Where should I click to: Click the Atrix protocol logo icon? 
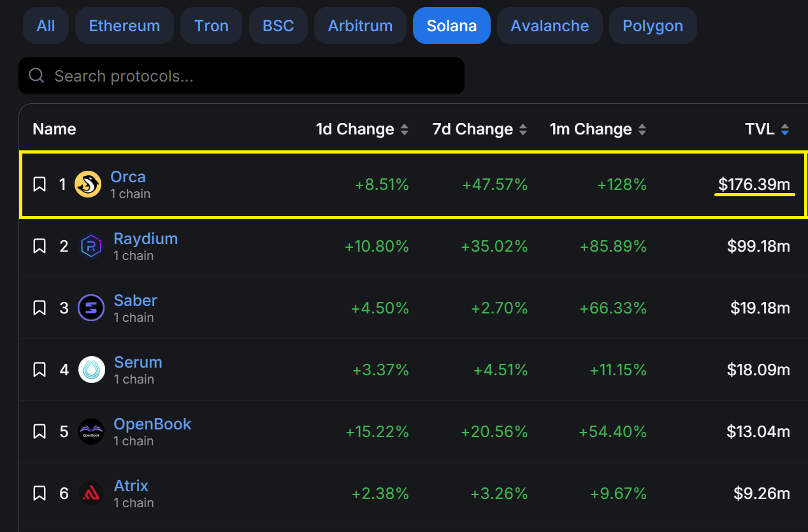[91, 494]
